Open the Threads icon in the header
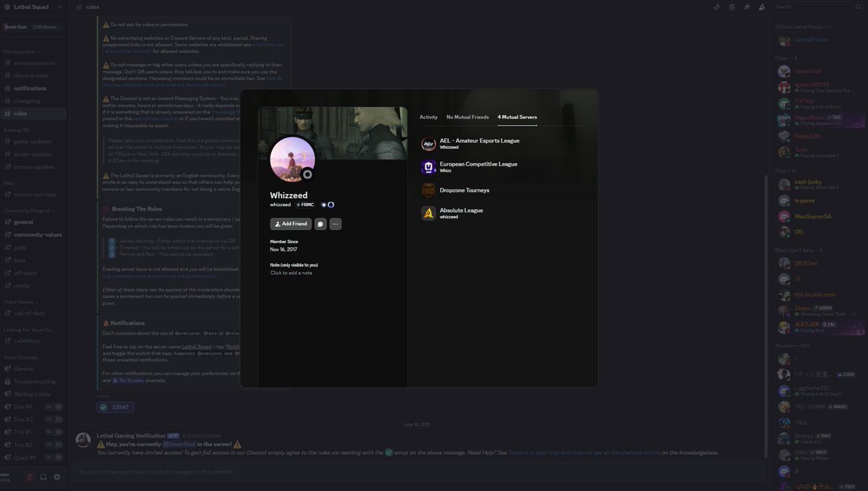868x491 pixels. [717, 7]
